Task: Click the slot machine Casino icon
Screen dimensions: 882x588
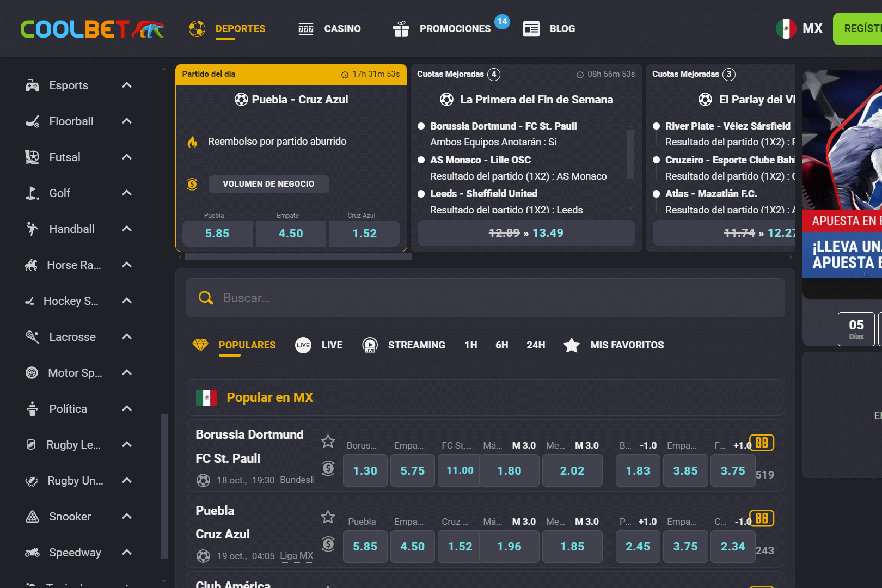Action: 306,29
